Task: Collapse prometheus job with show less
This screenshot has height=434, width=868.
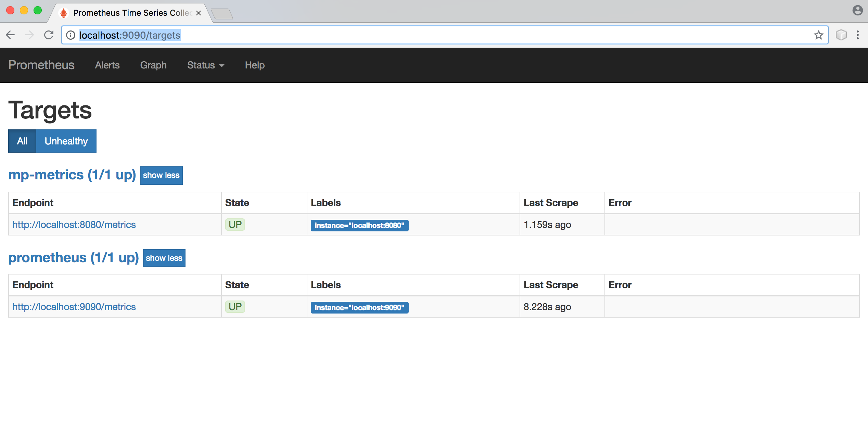Action: click(x=164, y=258)
